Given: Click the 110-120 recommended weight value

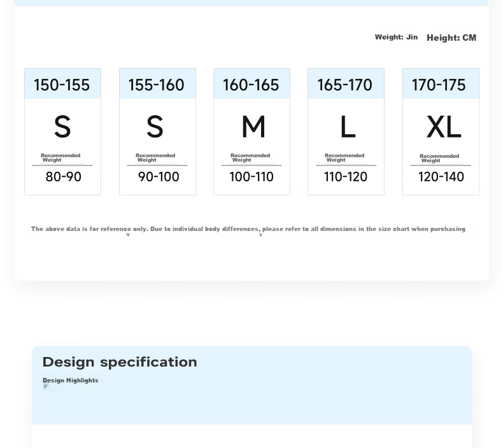Looking at the screenshot, I should (346, 177).
